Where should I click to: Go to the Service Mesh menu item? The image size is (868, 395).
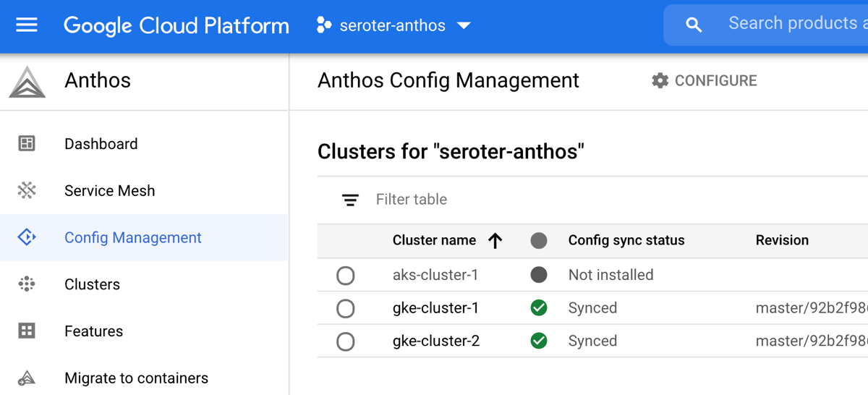(x=109, y=191)
